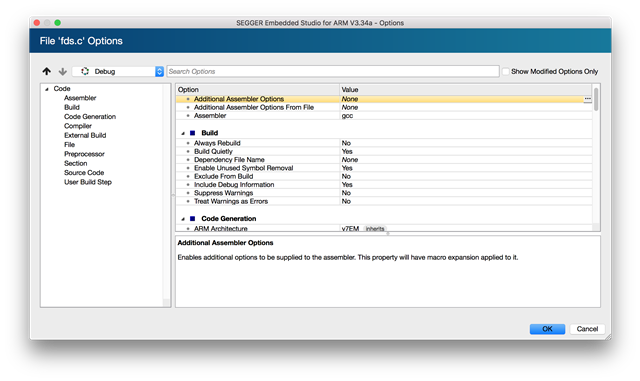Click the Search Options input field
This screenshot has width=640, height=381.
point(333,71)
